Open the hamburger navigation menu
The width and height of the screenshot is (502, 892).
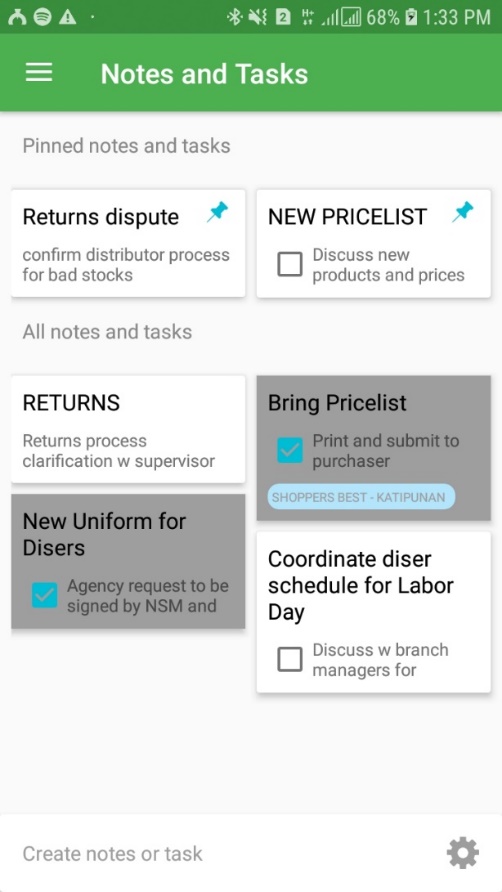coord(39,73)
